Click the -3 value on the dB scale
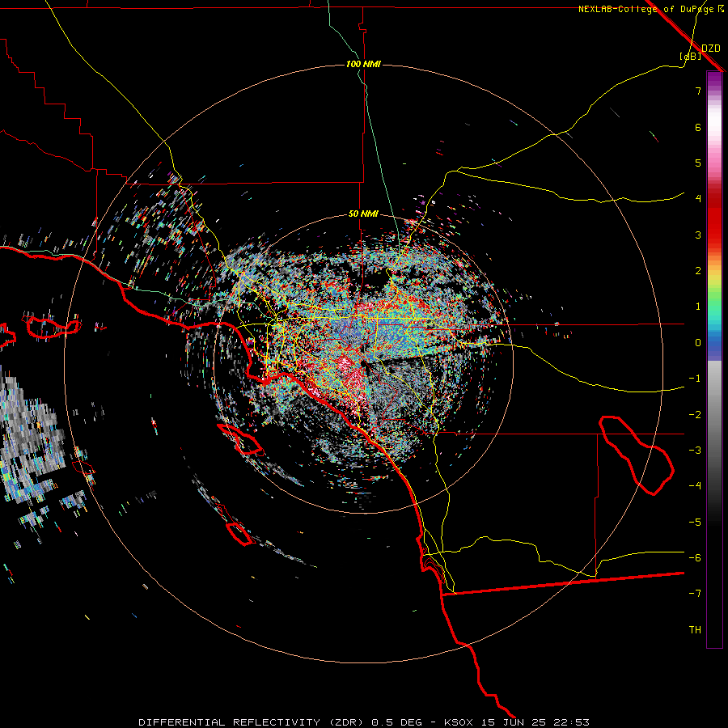The image size is (728, 728). pyautogui.click(x=695, y=451)
